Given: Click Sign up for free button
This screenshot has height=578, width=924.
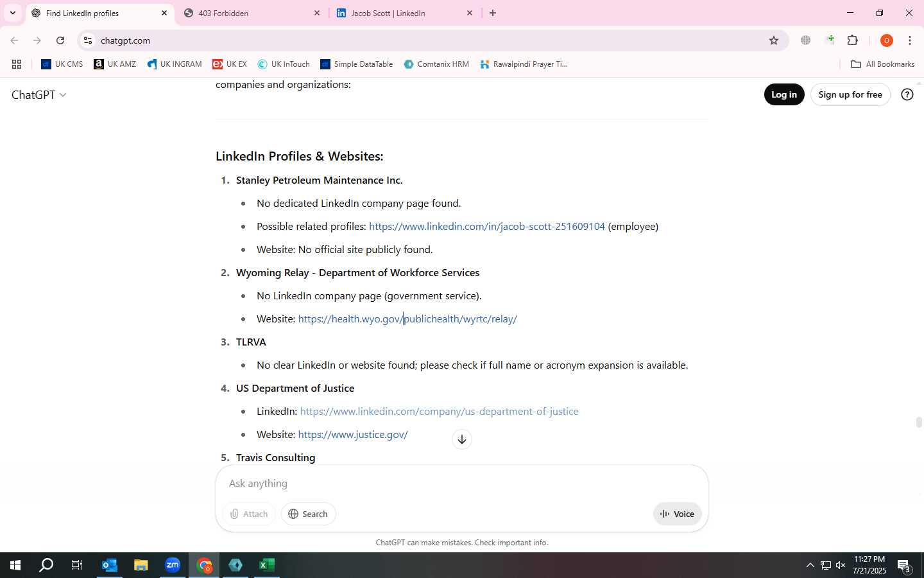Looking at the screenshot, I should tap(850, 94).
